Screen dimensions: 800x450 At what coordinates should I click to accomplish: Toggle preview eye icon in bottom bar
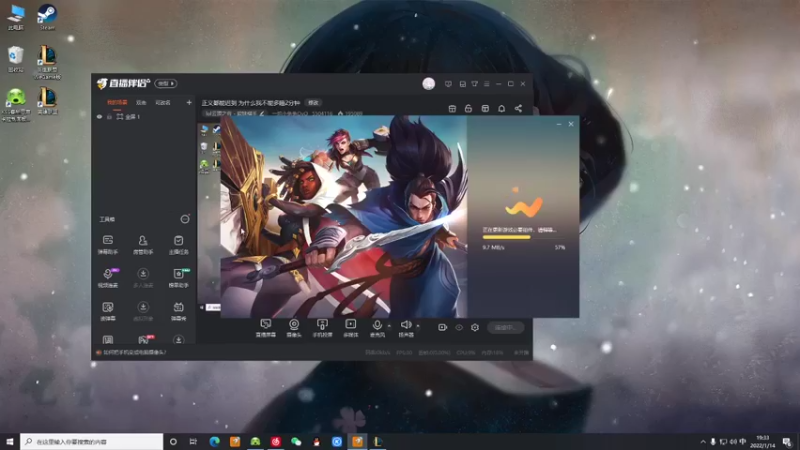pyautogui.click(x=459, y=328)
